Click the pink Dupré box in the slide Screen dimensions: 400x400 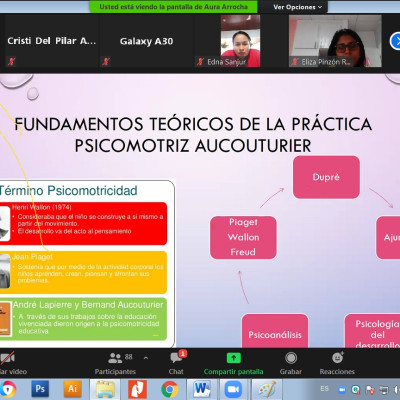326,177
